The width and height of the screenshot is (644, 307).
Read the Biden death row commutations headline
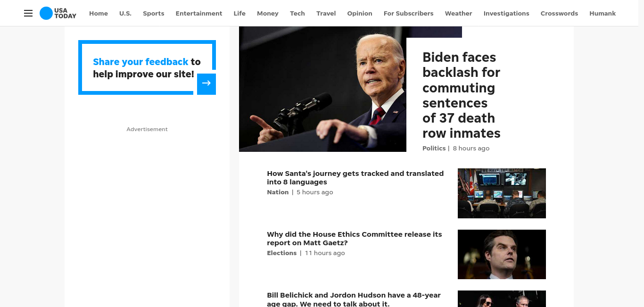pyautogui.click(x=461, y=95)
